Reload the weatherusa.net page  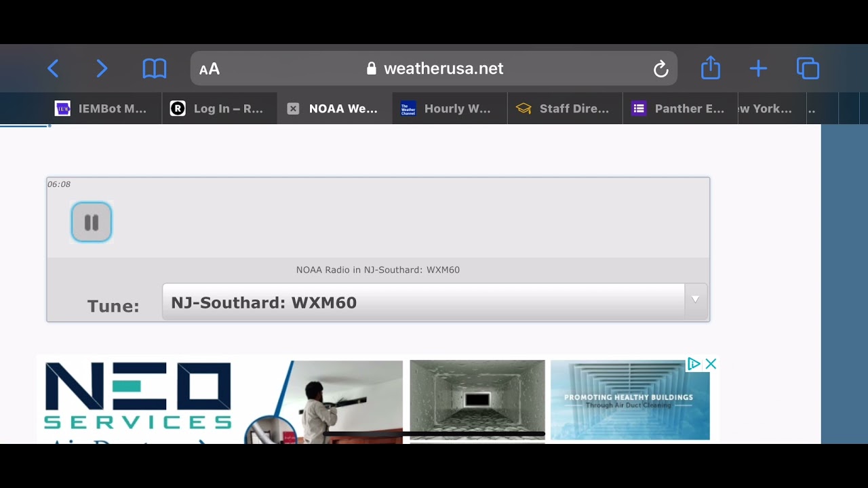pos(660,69)
